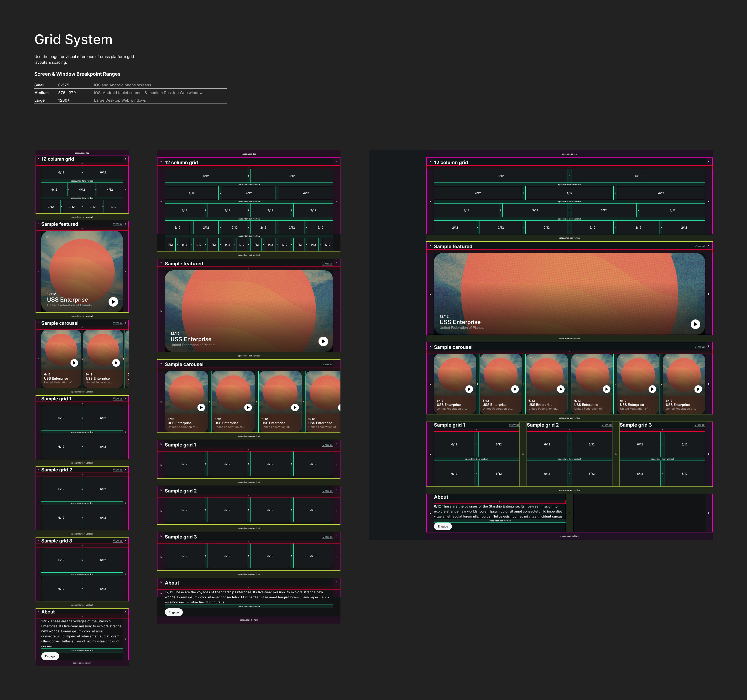Play the featured USS Enterprise card in tablet layout
Screen dimensions: 747x700
pos(323,341)
